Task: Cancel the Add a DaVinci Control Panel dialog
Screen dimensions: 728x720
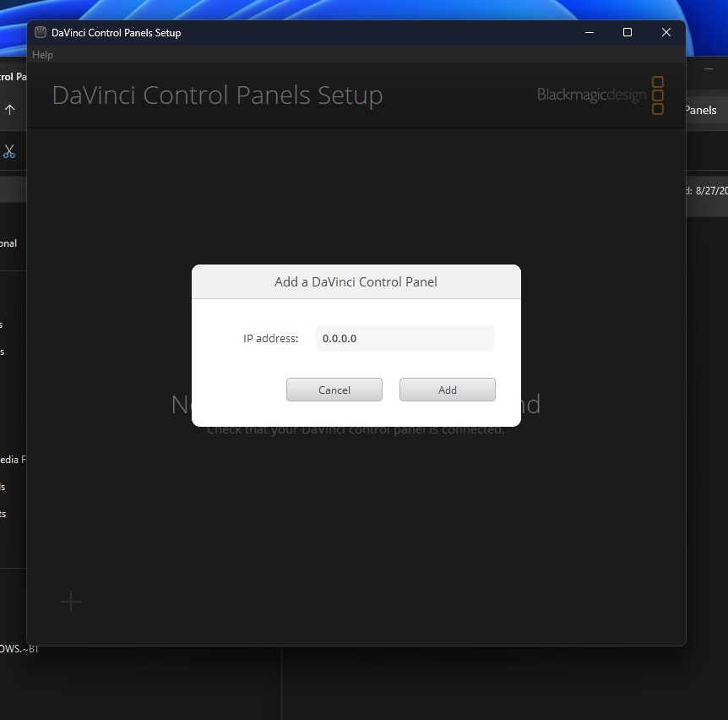Action: tap(334, 390)
